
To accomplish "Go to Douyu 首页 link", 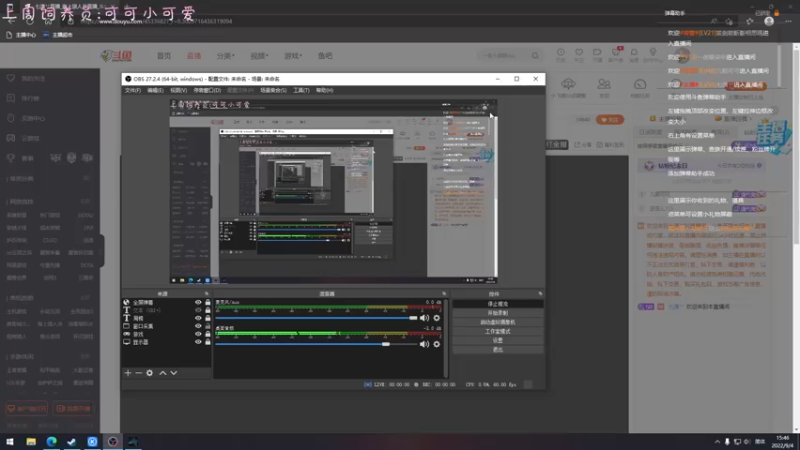I will pos(164,56).
